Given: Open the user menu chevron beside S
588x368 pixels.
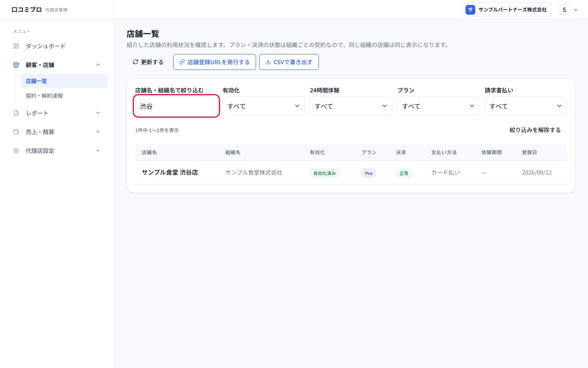Looking at the screenshot, I should pos(576,10).
